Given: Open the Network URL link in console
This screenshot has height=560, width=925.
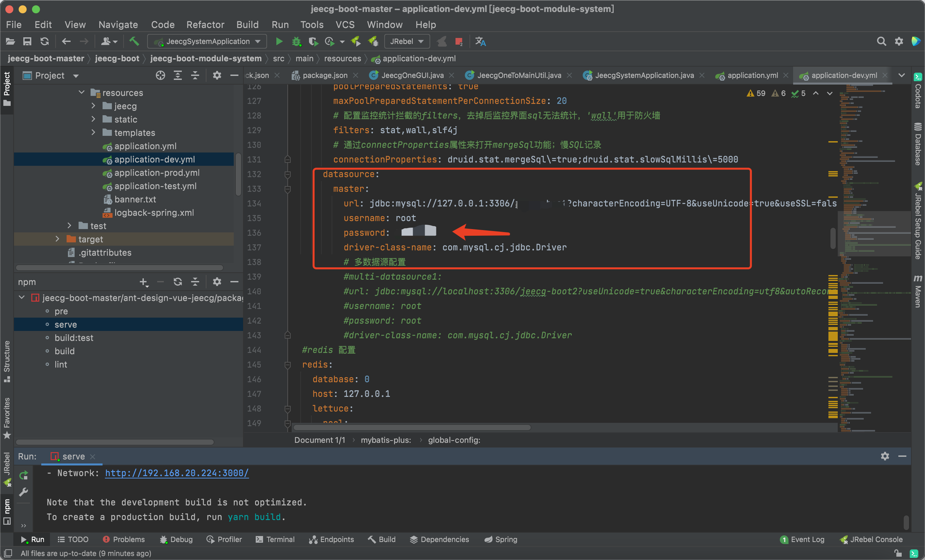Looking at the screenshot, I should [176, 473].
